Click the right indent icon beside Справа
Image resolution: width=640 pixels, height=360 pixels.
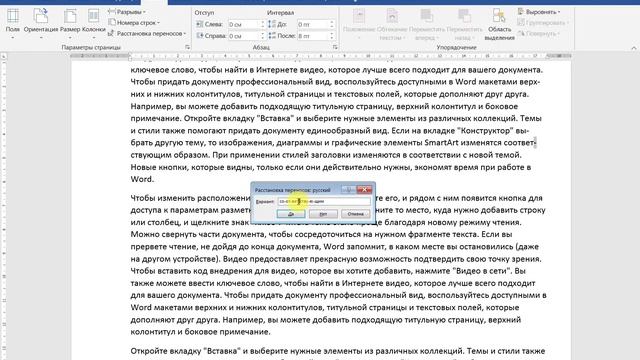pyautogui.click(x=200, y=36)
